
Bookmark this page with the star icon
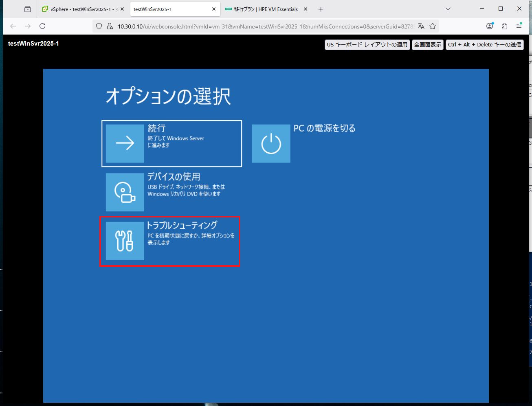click(x=433, y=26)
